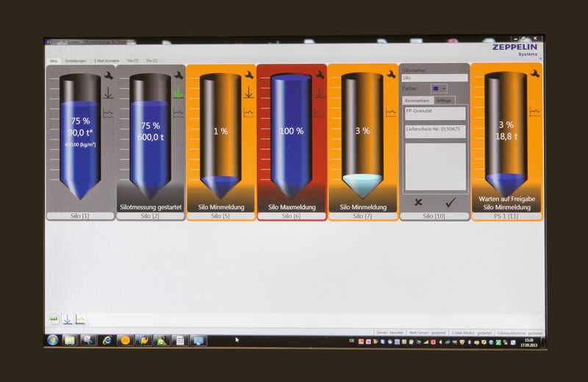Open wrench settings for Silo [1]
The image size is (588, 382).
pyautogui.click(x=108, y=76)
